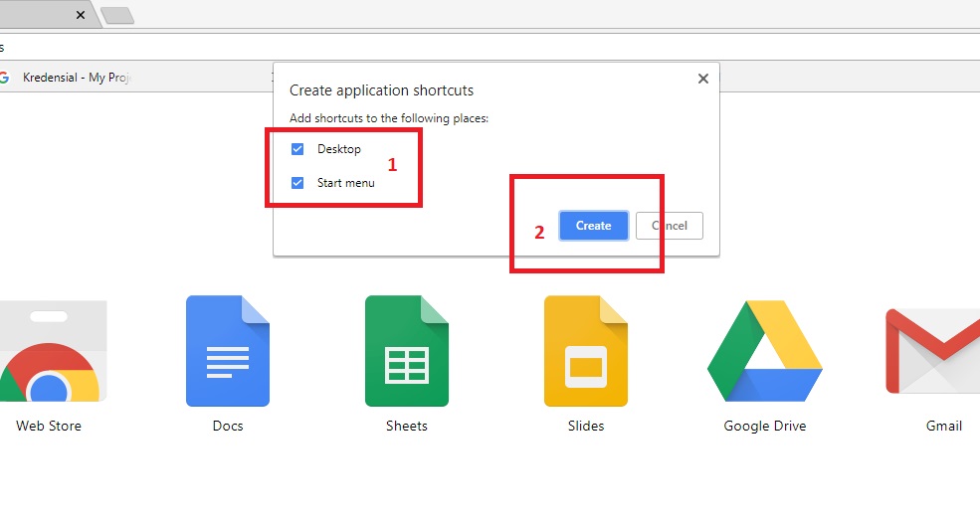The image size is (980, 523).
Task: Click the Create button in dialog
Action: tap(594, 226)
